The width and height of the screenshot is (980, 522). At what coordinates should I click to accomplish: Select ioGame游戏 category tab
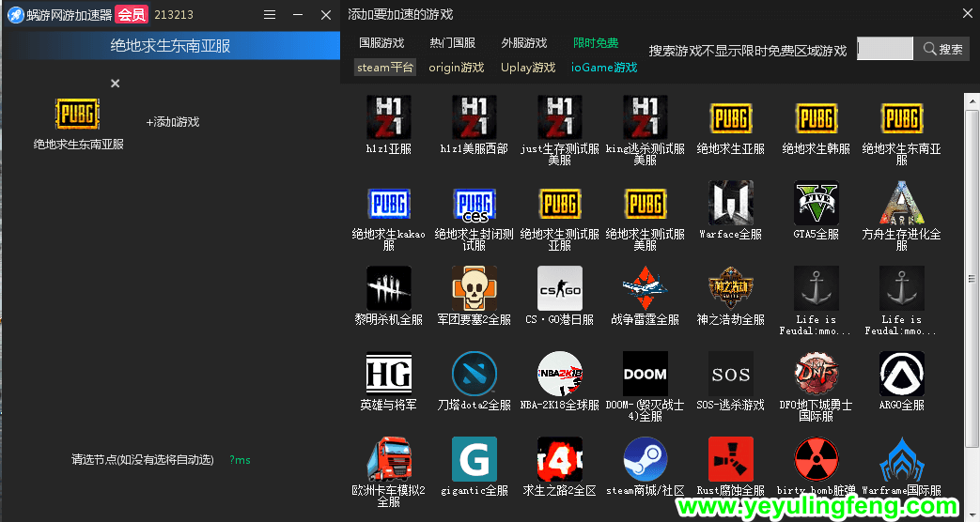click(x=604, y=68)
